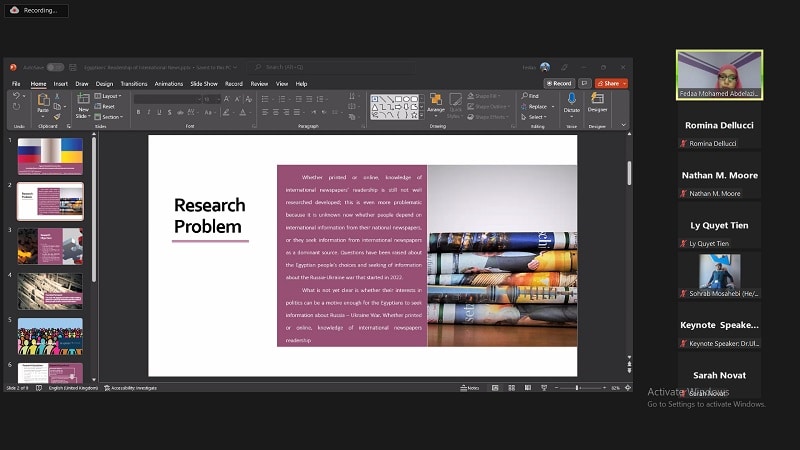Expand the Layout dropdown
The image size is (800, 450).
coord(109,96)
